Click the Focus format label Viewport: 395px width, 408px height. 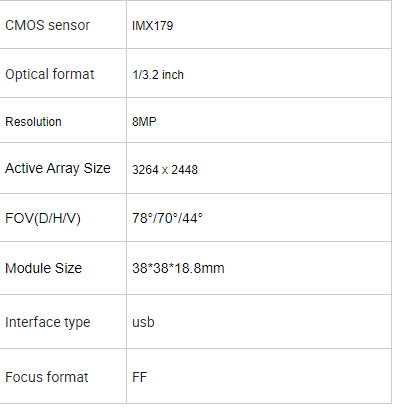tap(47, 377)
